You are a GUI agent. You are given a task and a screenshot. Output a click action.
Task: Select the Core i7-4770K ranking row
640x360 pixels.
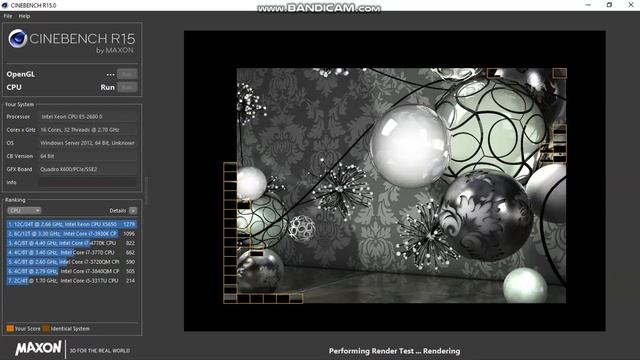[x=72, y=243]
